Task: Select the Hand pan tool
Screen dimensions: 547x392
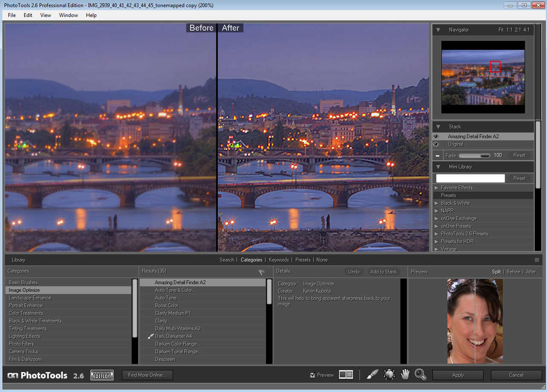Action: [405, 375]
